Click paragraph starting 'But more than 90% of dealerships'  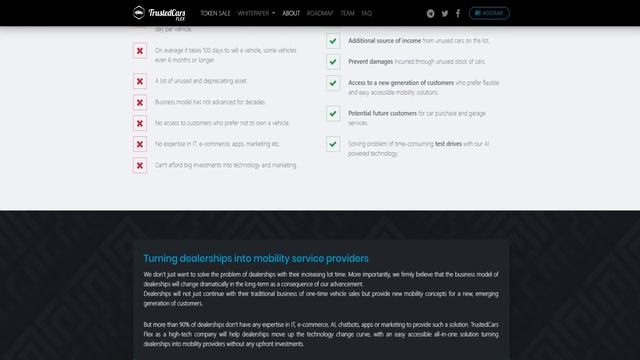point(321,334)
